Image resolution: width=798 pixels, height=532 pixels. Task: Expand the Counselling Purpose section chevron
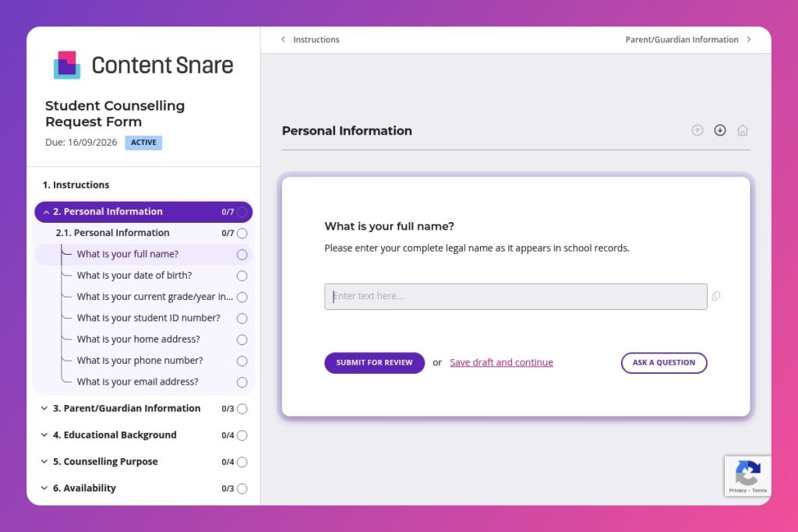44,461
